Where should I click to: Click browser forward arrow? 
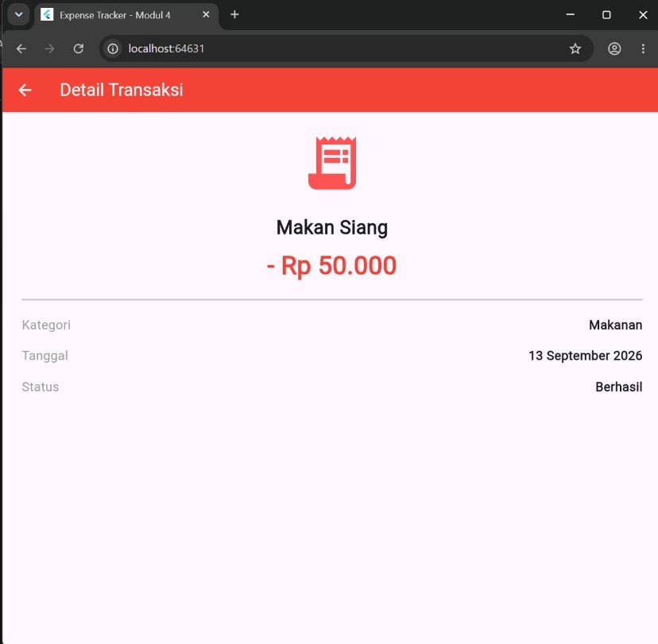pyautogui.click(x=49, y=48)
